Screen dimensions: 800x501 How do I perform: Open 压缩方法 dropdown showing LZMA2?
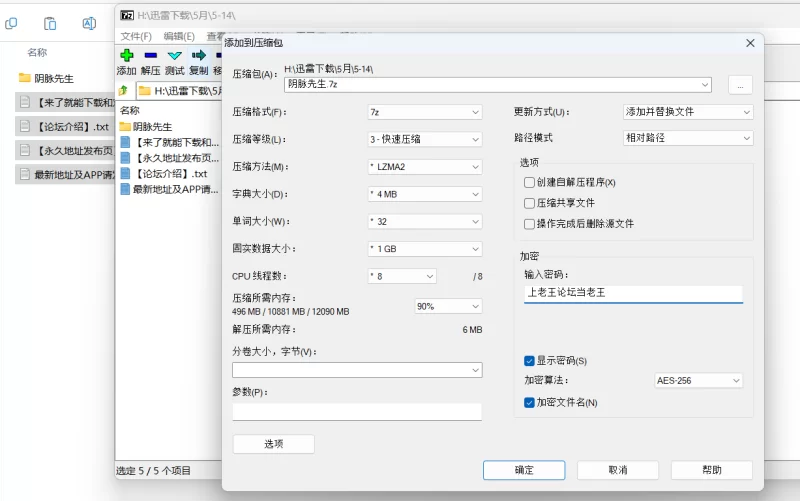(x=424, y=167)
